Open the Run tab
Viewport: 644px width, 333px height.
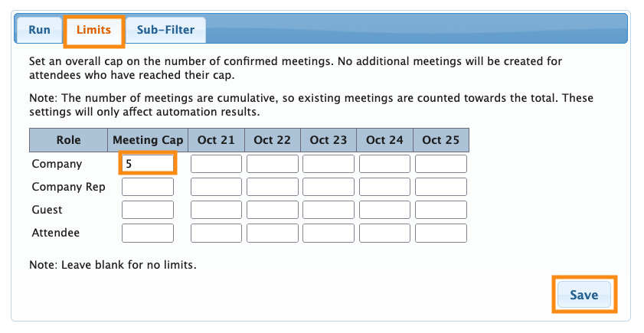click(40, 31)
